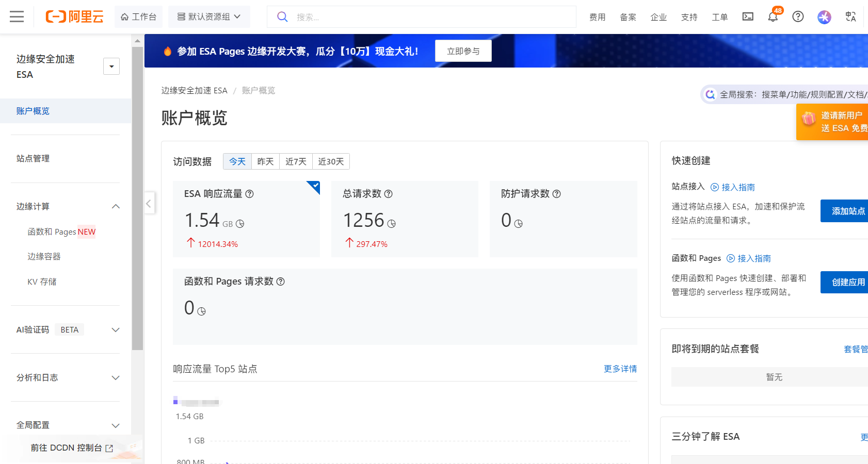The width and height of the screenshot is (868, 464).
Task: Open the 费用 menu item
Action: [597, 16]
